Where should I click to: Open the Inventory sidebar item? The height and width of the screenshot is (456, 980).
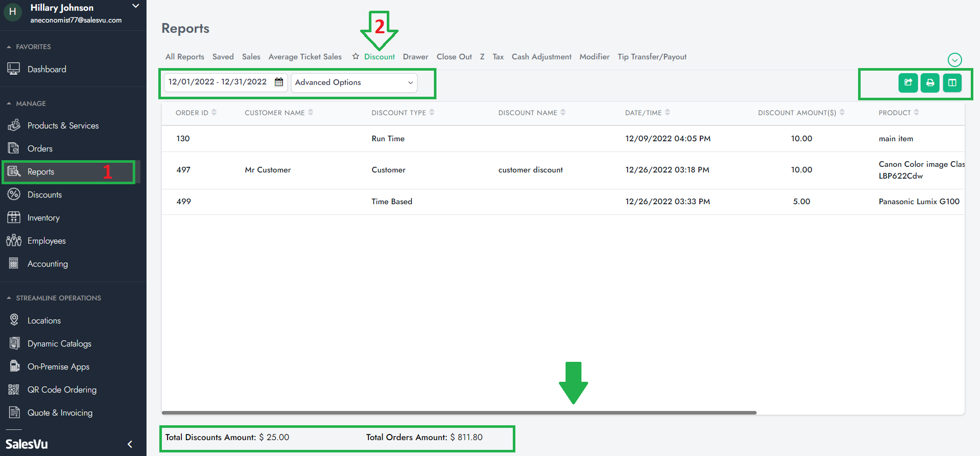[x=44, y=218]
